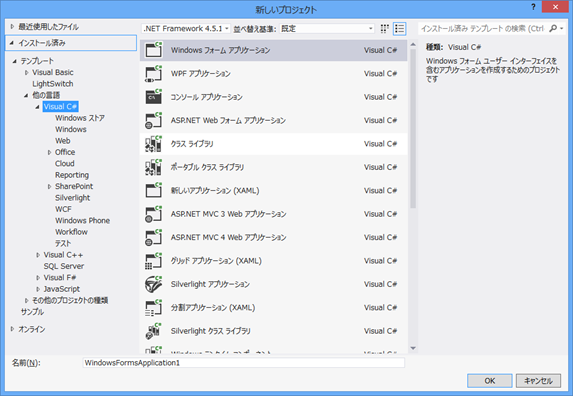Viewport: 573px width, 396px height.
Task: Collapse the テンプレート node
Action: (15, 61)
